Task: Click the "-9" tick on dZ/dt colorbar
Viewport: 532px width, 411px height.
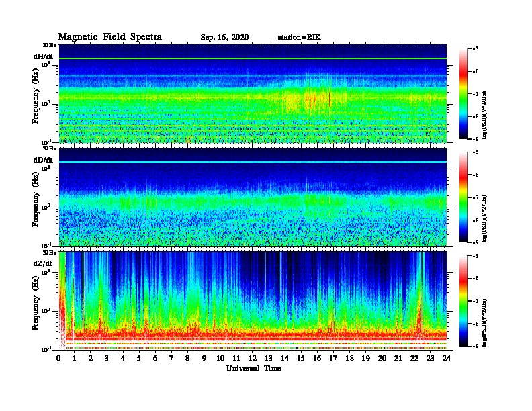Action: pyautogui.click(x=476, y=346)
